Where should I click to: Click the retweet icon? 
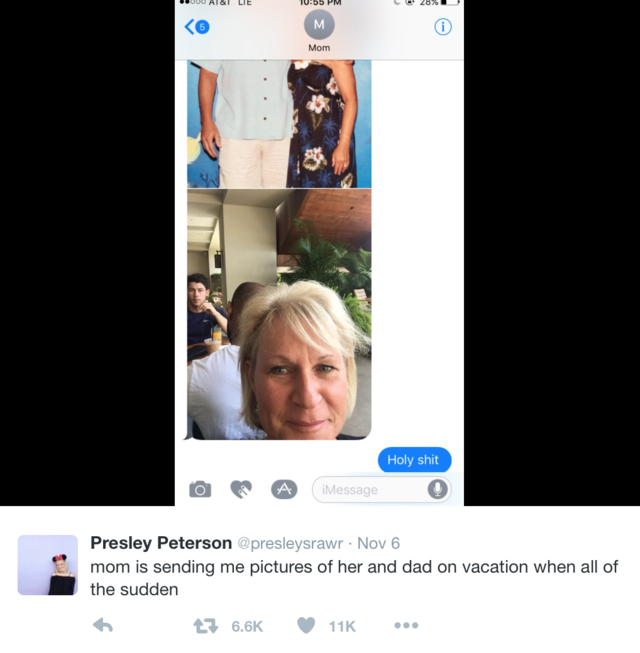[x=206, y=626]
